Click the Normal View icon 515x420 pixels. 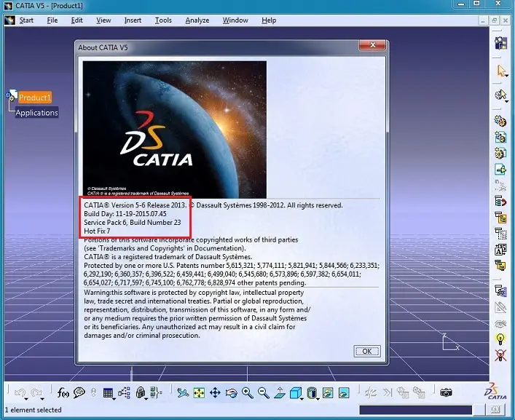(280, 392)
